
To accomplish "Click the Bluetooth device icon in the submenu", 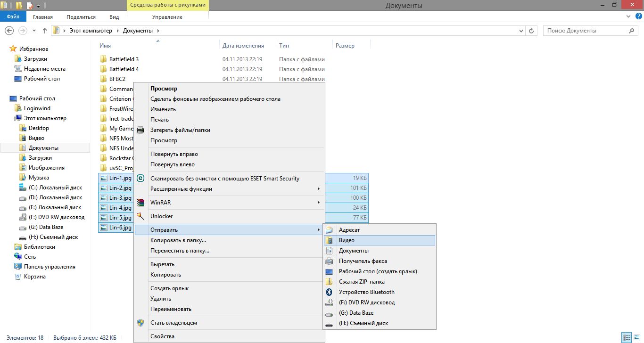I will click(329, 292).
